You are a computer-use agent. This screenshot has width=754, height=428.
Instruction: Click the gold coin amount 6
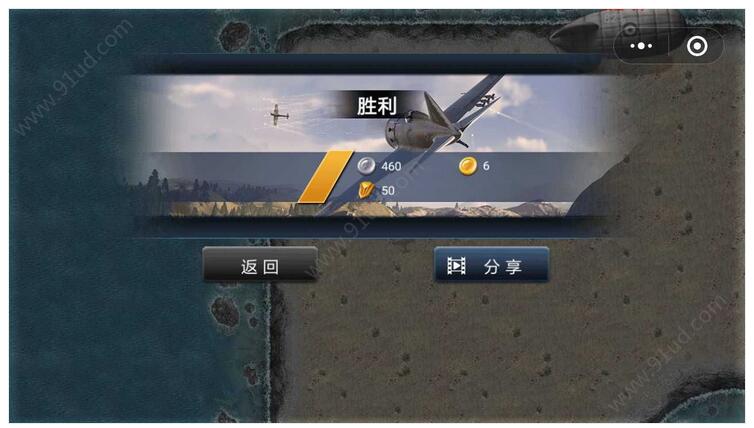[x=486, y=166]
